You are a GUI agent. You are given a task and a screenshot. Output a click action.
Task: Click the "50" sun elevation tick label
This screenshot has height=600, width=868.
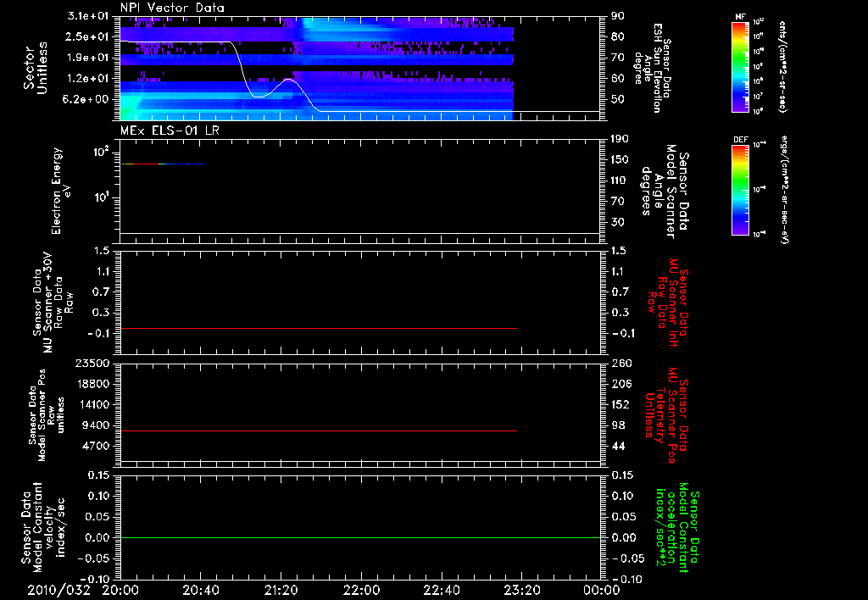click(x=618, y=99)
